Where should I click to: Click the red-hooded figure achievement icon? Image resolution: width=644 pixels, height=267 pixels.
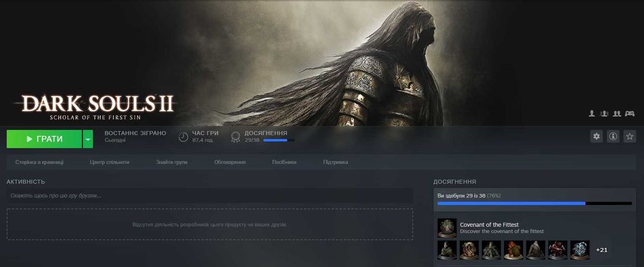click(513, 250)
